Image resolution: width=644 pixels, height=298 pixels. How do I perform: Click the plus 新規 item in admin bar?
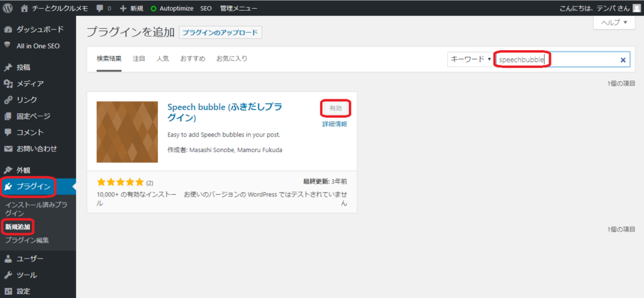tap(131, 8)
